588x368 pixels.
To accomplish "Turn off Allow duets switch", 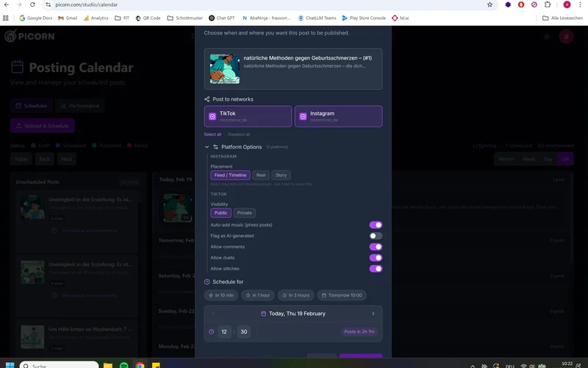I will [376, 258].
